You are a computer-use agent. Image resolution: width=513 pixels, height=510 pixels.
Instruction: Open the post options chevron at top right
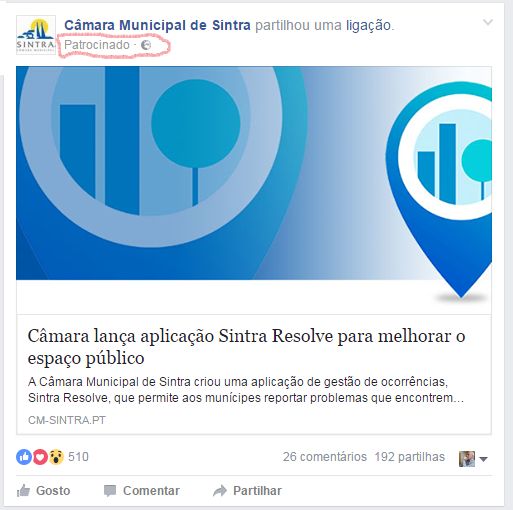click(488, 22)
